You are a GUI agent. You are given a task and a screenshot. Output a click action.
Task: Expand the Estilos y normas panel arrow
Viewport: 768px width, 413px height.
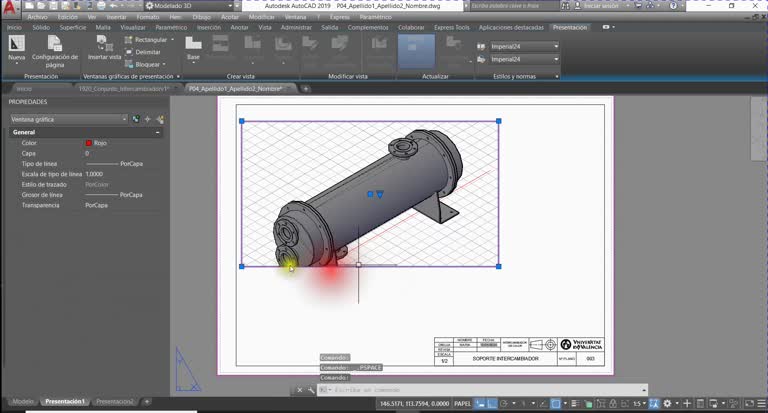(x=557, y=76)
